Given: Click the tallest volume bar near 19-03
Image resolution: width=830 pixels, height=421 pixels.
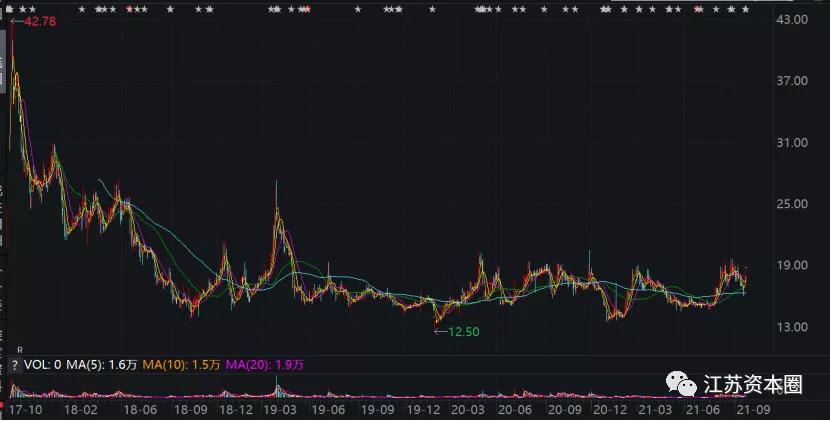Looking at the screenshot, I should (276, 387).
